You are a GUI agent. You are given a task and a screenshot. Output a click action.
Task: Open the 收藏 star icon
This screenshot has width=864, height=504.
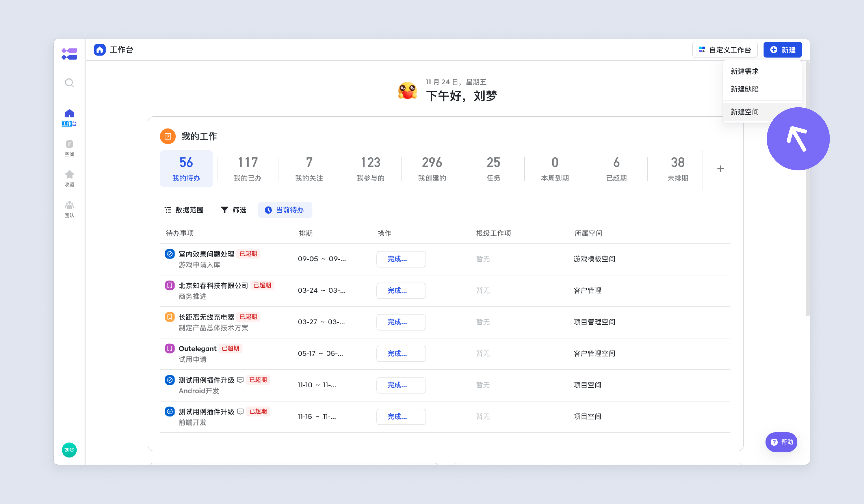point(69,178)
